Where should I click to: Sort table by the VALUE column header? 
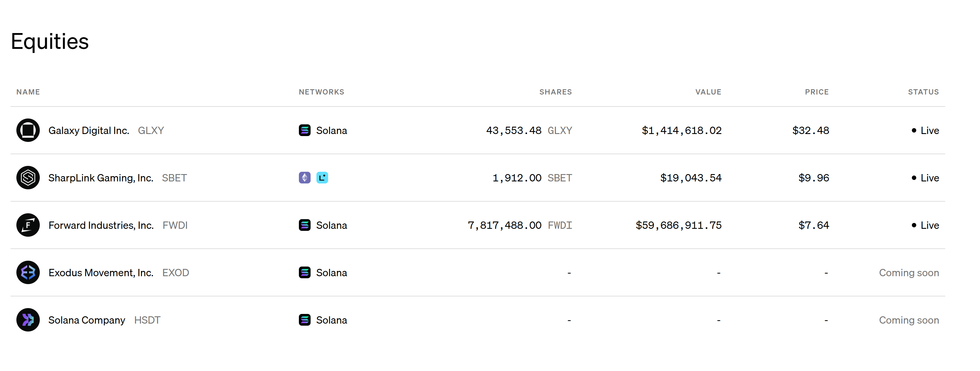(x=708, y=92)
